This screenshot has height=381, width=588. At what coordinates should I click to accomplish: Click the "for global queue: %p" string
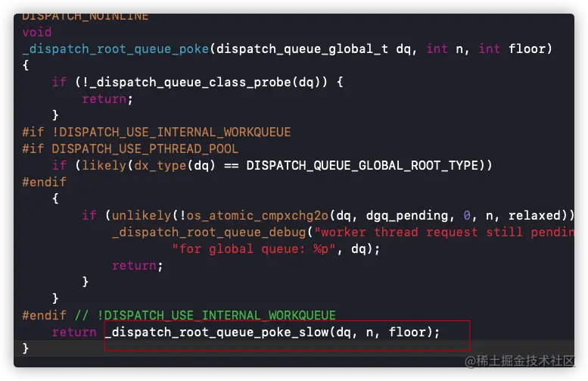[x=254, y=249]
